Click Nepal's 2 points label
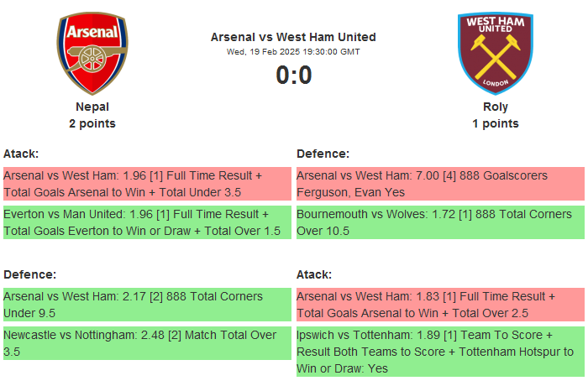The width and height of the screenshot is (588, 386). click(x=92, y=123)
